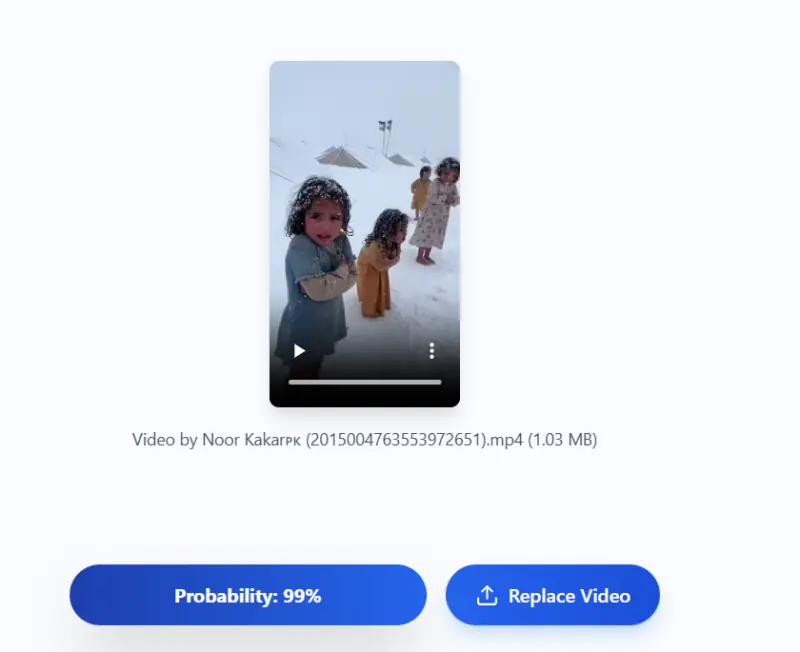Click the .mp4 extension in filename
Image resolution: width=800 pixels, height=652 pixels.
click(505, 439)
